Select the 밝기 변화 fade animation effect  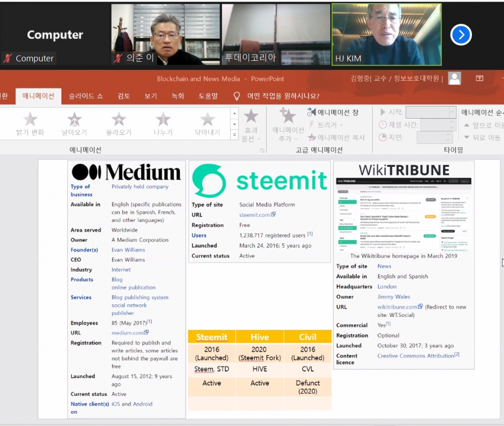(30, 124)
